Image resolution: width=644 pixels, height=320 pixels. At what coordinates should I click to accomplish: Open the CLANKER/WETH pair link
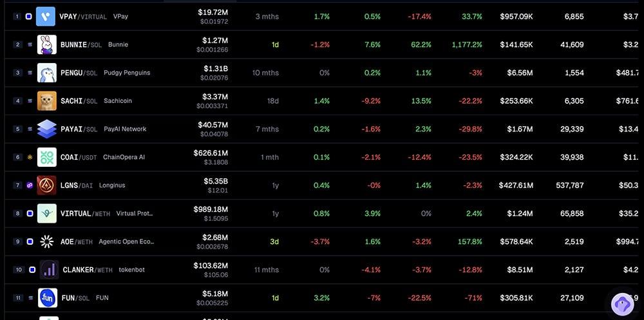pyautogui.click(x=87, y=270)
